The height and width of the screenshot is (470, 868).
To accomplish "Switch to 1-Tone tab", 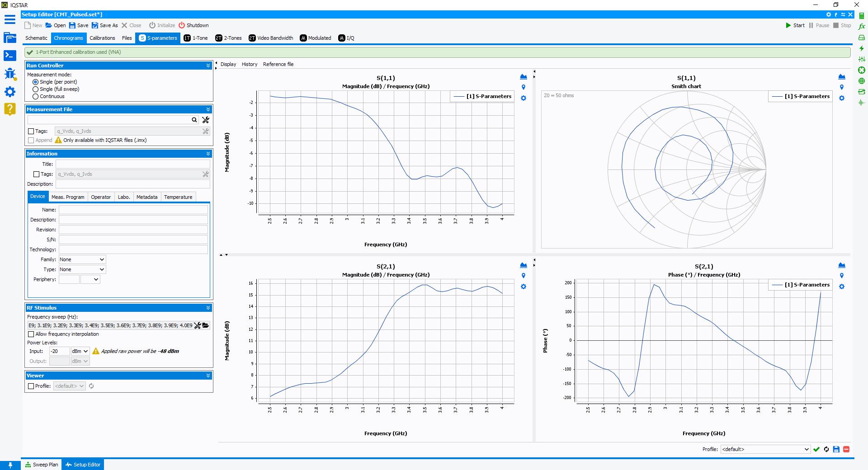I will click(x=196, y=38).
